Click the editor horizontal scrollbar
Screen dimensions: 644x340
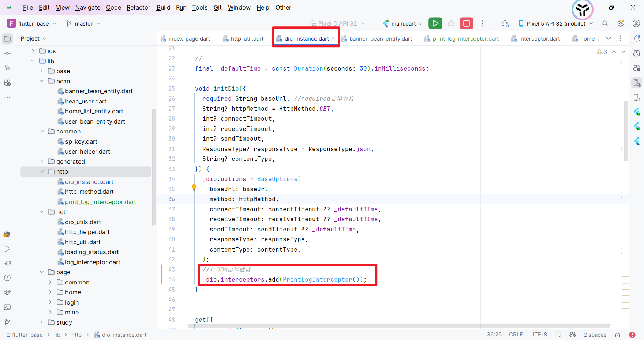(399, 326)
